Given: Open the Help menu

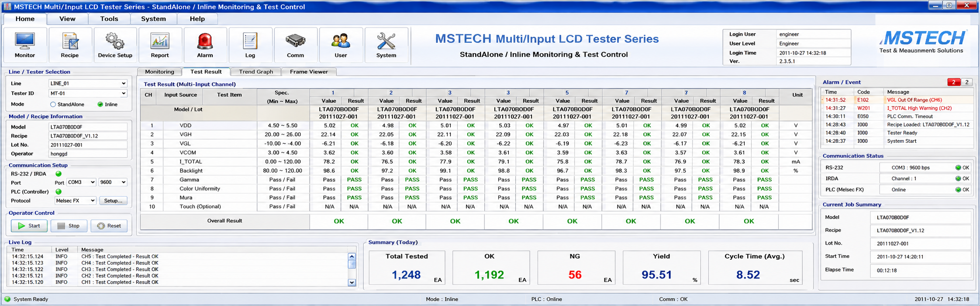Looking at the screenshot, I should 197,19.
